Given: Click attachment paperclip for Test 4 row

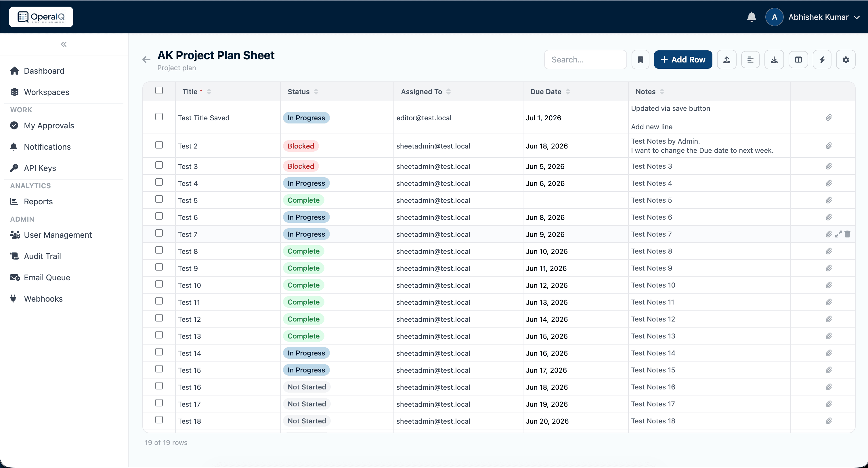Looking at the screenshot, I should (829, 183).
